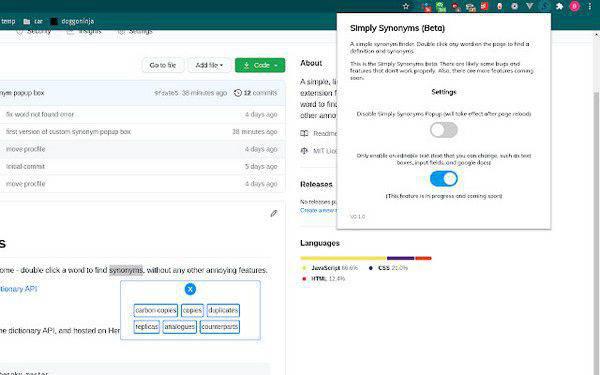Toggle the Disable Simply Synonyms Popup switch
Image resolution: width=600 pixels, height=375 pixels.
tap(443, 130)
